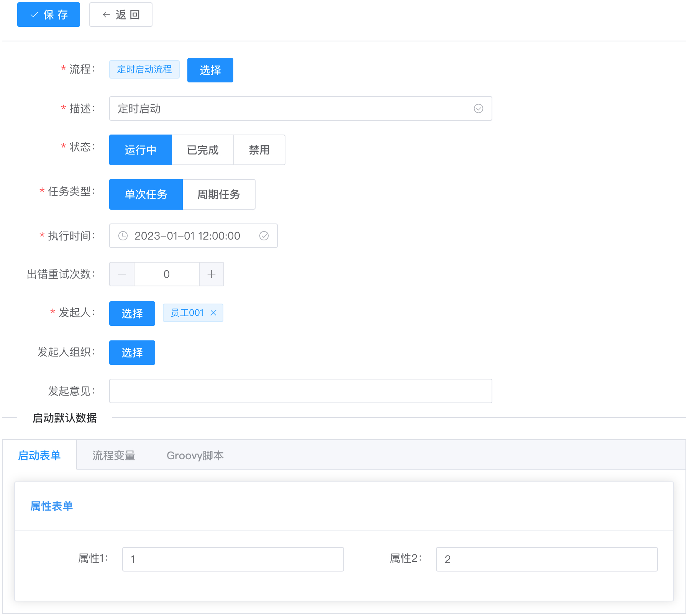Click the 返回 back button
Screen dimensions: 687x616
pyautogui.click(x=121, y=15)
